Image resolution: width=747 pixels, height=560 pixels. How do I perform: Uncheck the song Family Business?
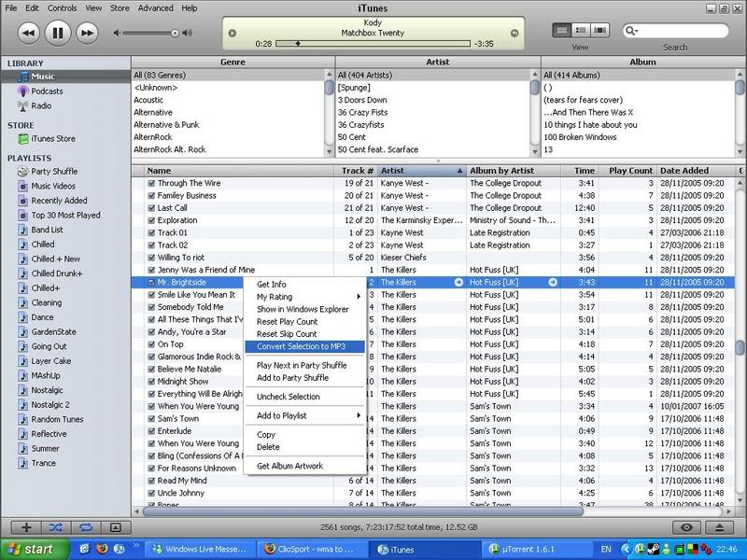pos(153,196)
